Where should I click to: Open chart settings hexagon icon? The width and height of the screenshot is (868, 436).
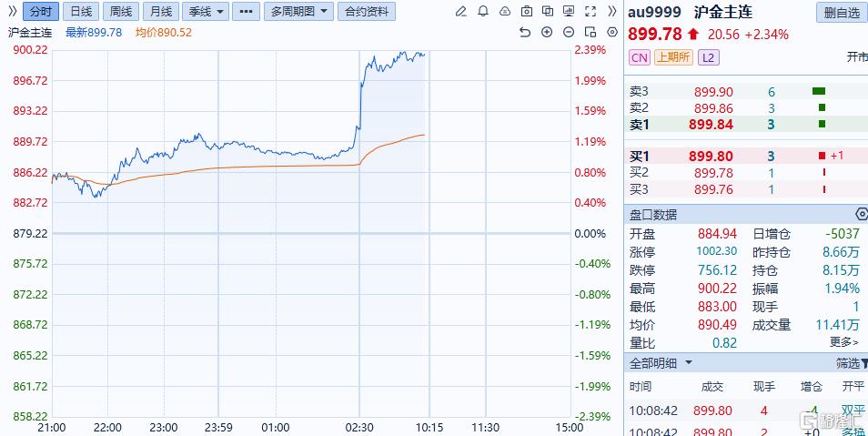pyautogui.click(x=612, y=32)
